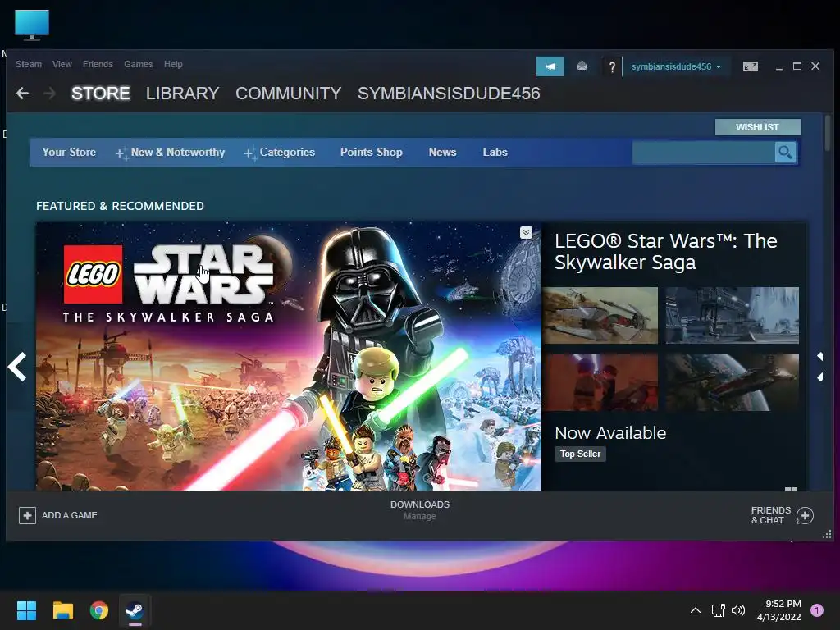Click the Steam announcements megaphone icon
Viewport: 840px width, 630px height.
pyautogui.click(x=550, y=66)
